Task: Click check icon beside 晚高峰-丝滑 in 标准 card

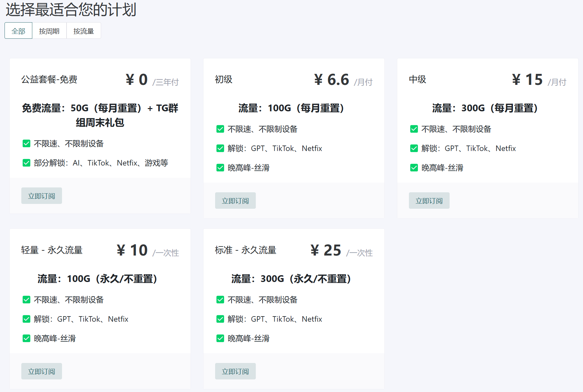Action: [x=220, y=338]
